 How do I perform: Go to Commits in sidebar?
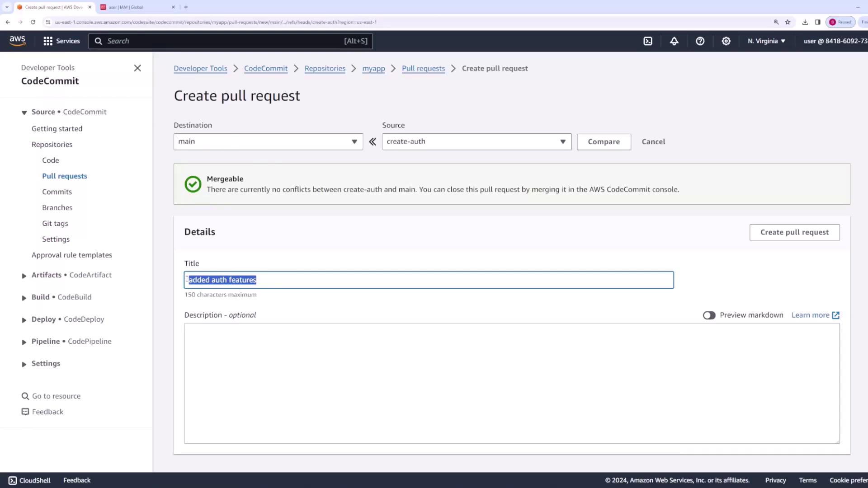[57, 192]
